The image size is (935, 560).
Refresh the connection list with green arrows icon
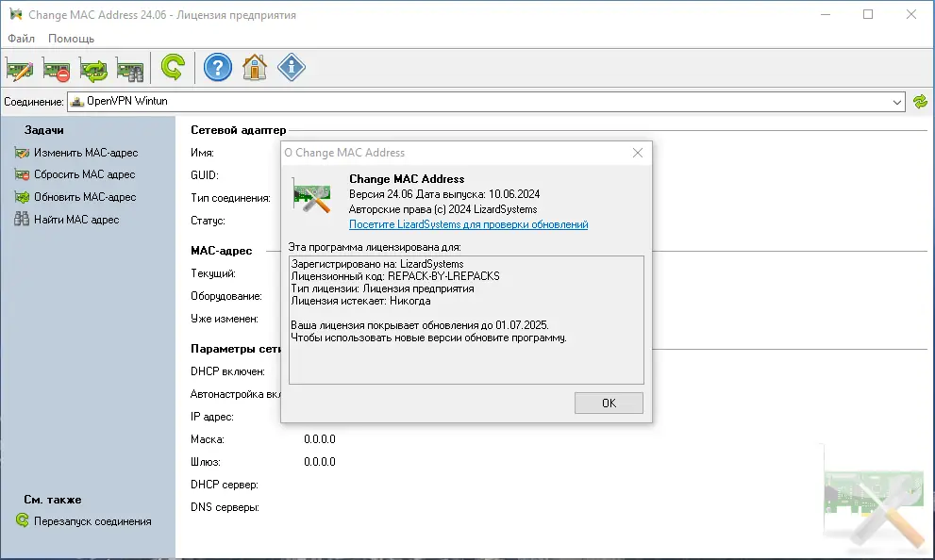(920, 102)
